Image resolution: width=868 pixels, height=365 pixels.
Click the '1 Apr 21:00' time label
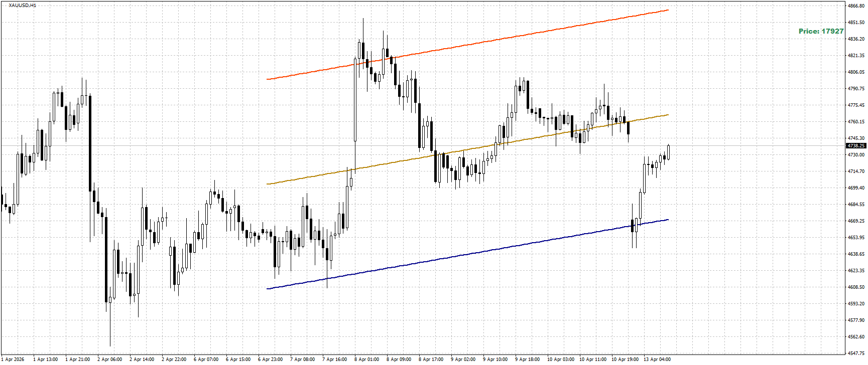click(x=78, y=359)
